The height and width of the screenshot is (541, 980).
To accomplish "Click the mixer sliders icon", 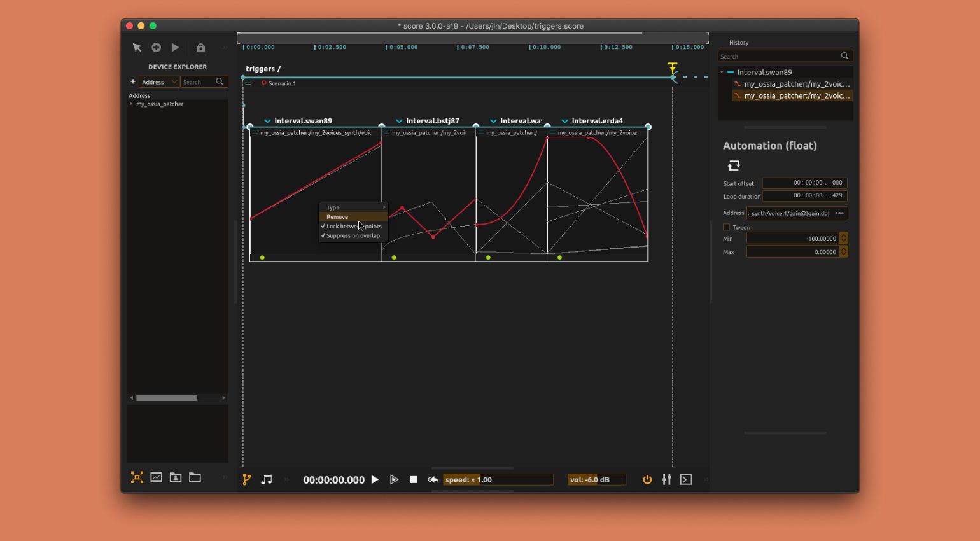I will click(x=666, y=480).
